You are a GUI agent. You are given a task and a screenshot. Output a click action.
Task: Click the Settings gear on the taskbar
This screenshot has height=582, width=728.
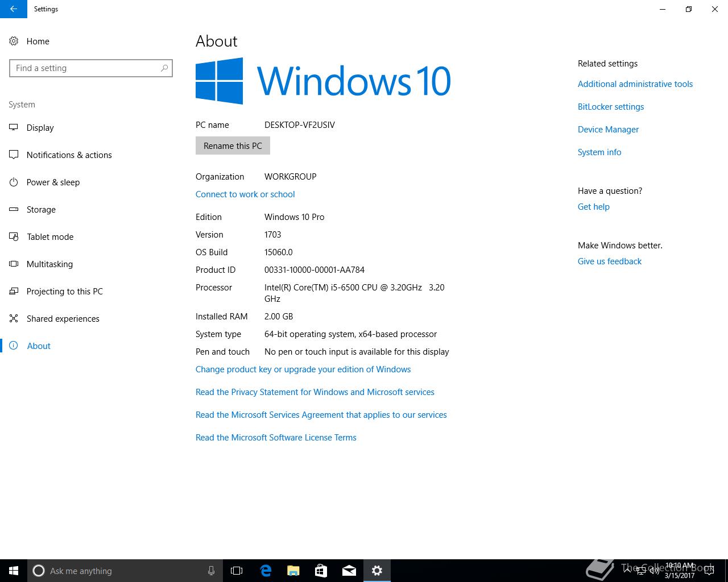point(377,571)
